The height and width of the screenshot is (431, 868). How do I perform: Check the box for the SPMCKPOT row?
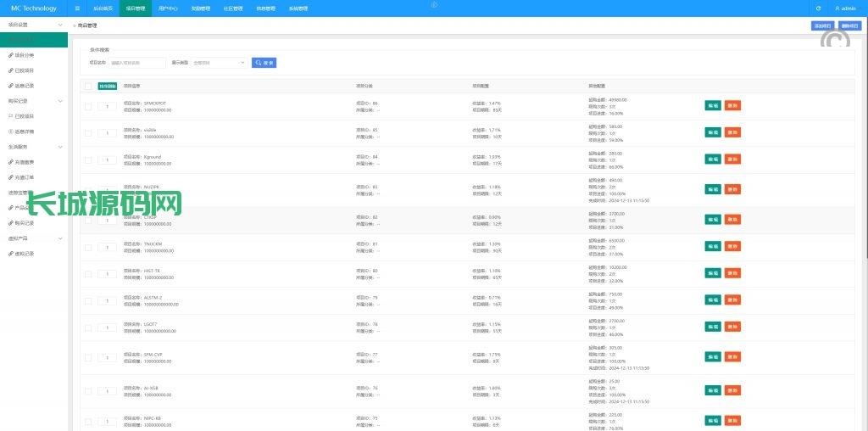pyautogui.click(x=88, y=106)
